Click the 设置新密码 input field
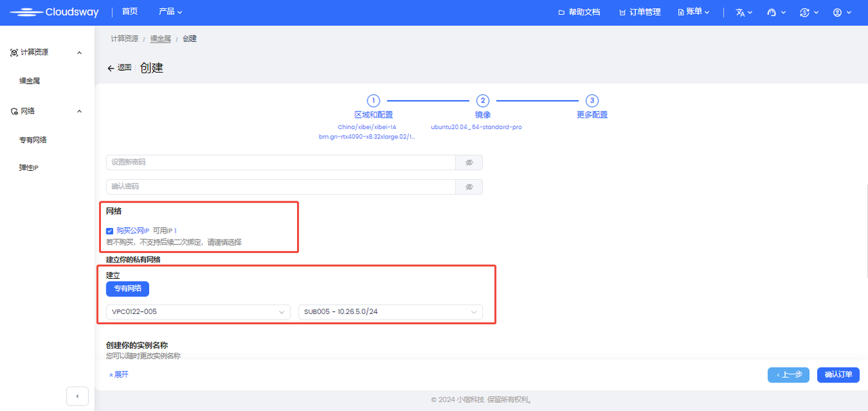 (280, 163)
